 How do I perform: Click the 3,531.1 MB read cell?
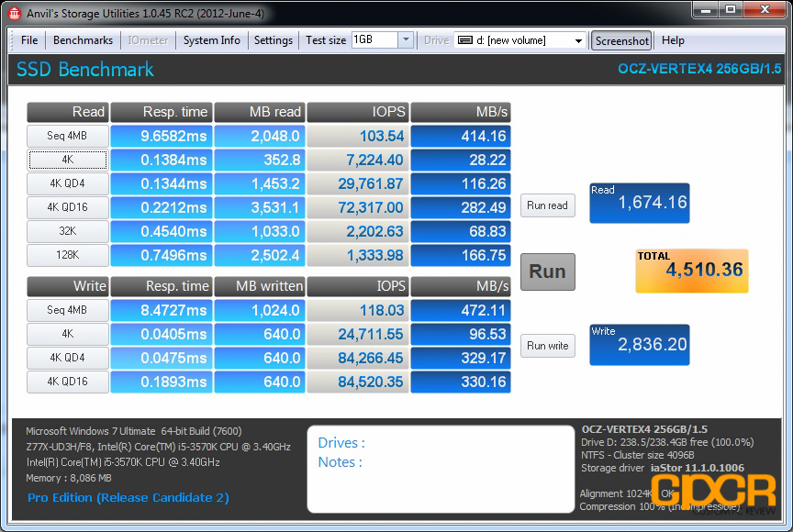(x=260, y=207)
